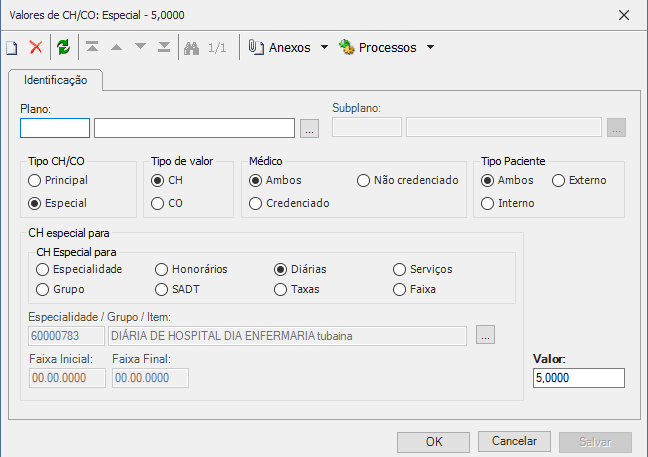Select the Principal radio option

(36, 181)
